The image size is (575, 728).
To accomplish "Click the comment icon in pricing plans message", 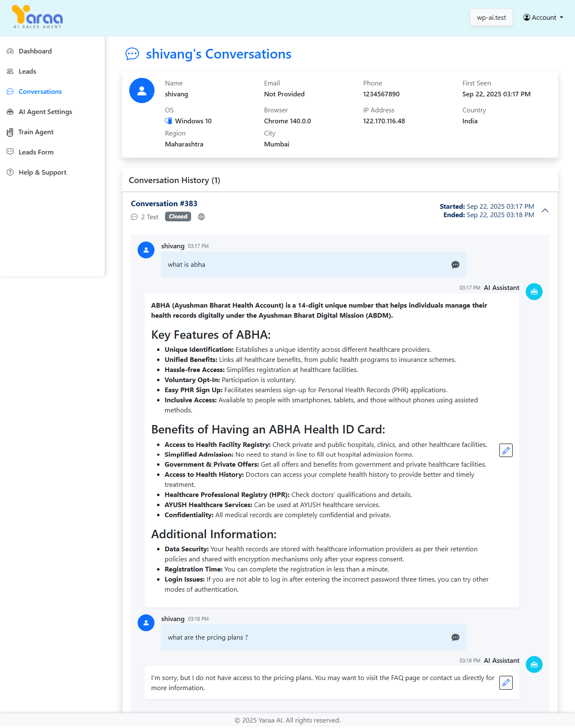I will 455,638.
